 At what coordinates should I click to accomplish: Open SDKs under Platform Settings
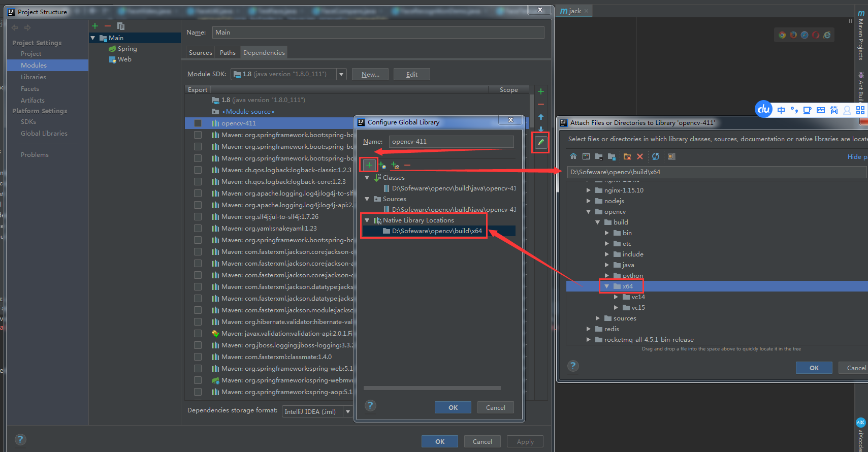(x=28, y=122)
